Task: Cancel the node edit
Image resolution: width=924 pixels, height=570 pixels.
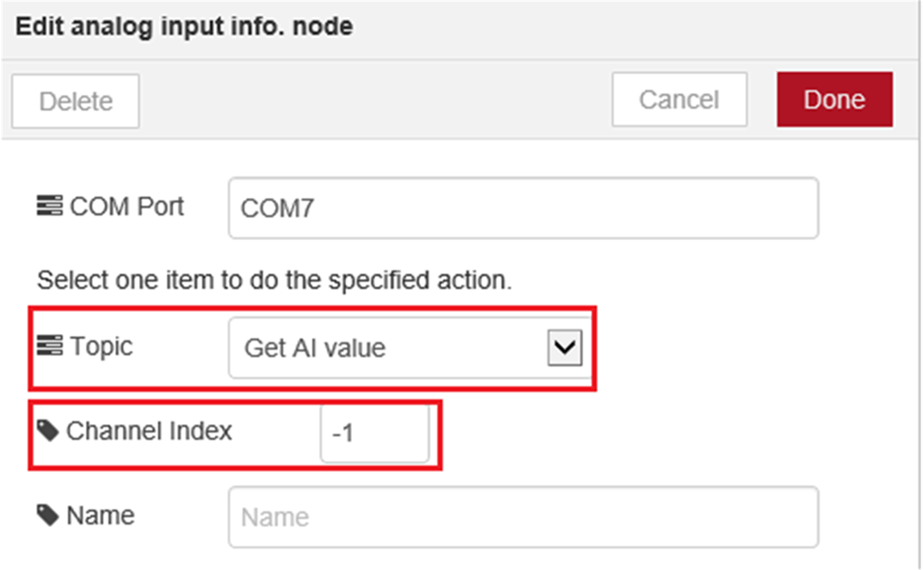Action: coord(679,100)
